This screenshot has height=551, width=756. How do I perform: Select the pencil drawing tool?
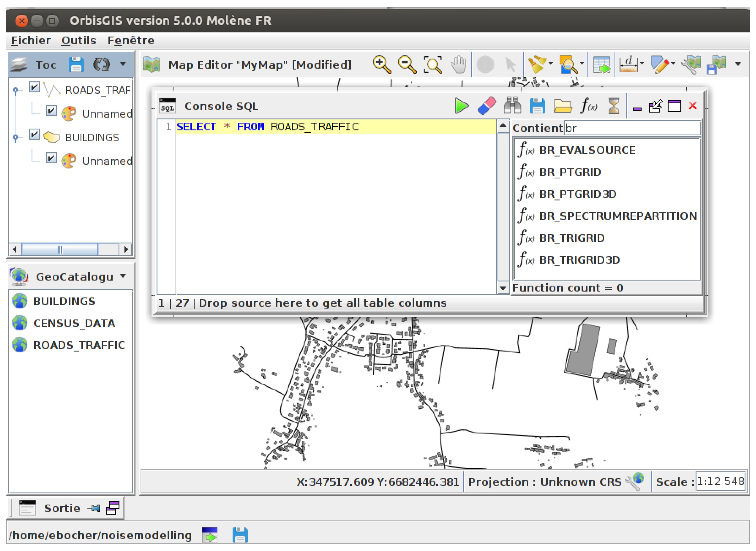[x=660, y=64]
